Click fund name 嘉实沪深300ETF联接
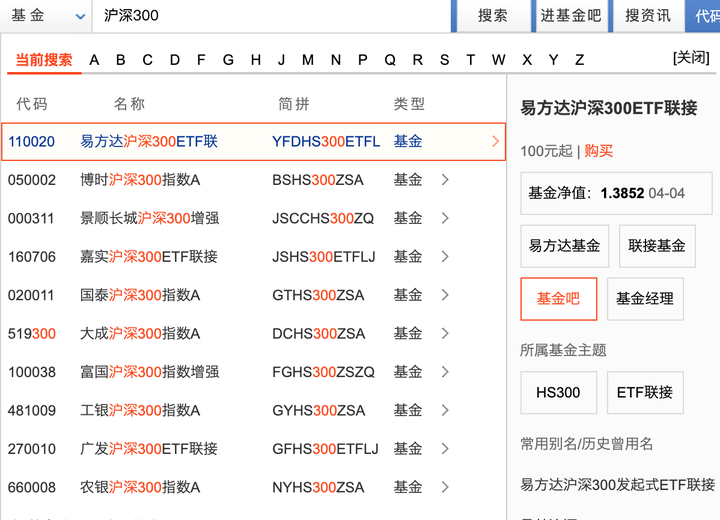This screenshot has width=720, height=520. coord(149,256)
